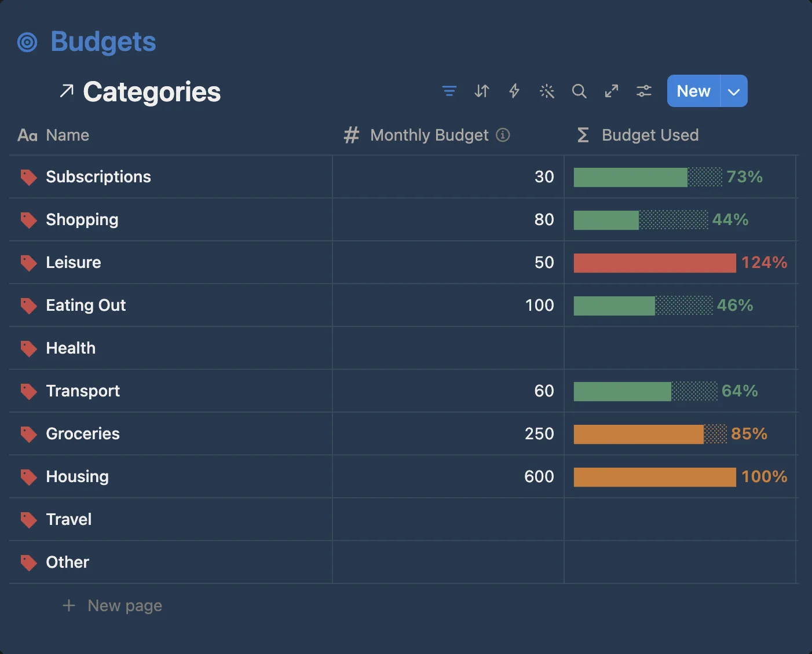
Task: Open the Budgets page title
Action: tap(103, 42)
